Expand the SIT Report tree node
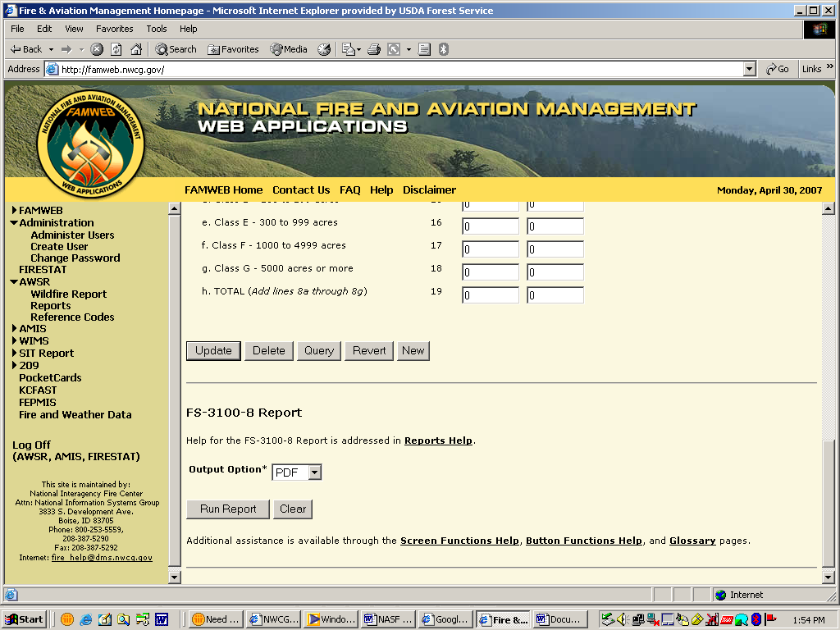Image resolution: width=840 pixels, height=630 pixels. (x=15, y=354)
